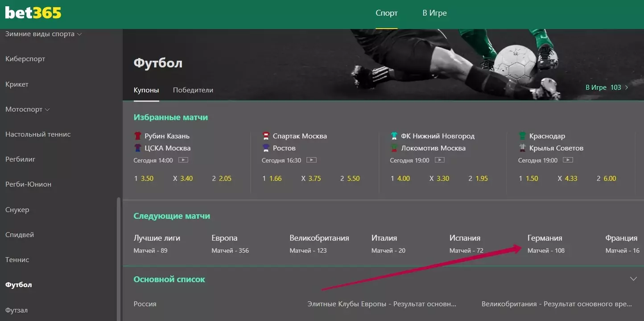Open Регбилиг in the sidebar
The image size is (644, 321).
click(21, 159)
